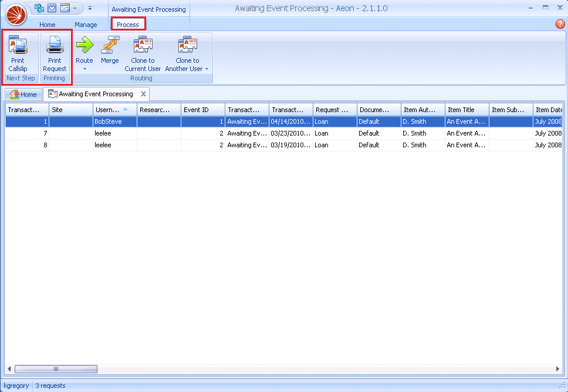Expand the quick access toolbar customize chevron

90,9
